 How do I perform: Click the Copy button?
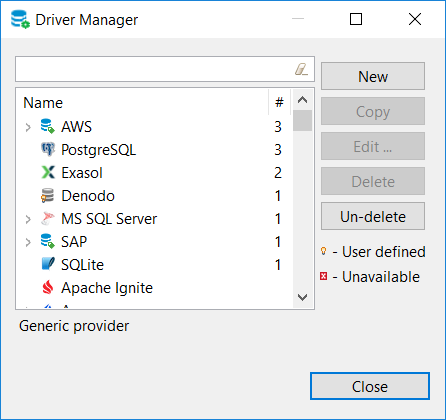[373, 111]
